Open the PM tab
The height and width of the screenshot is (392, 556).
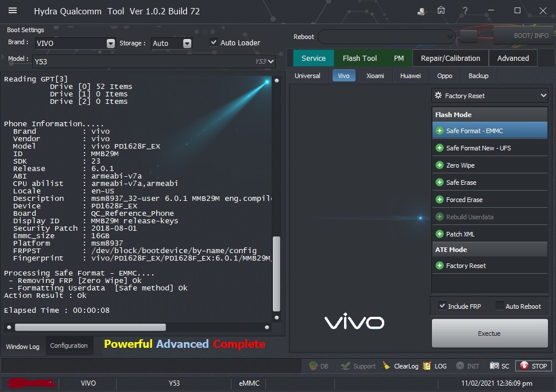point(399,58)
